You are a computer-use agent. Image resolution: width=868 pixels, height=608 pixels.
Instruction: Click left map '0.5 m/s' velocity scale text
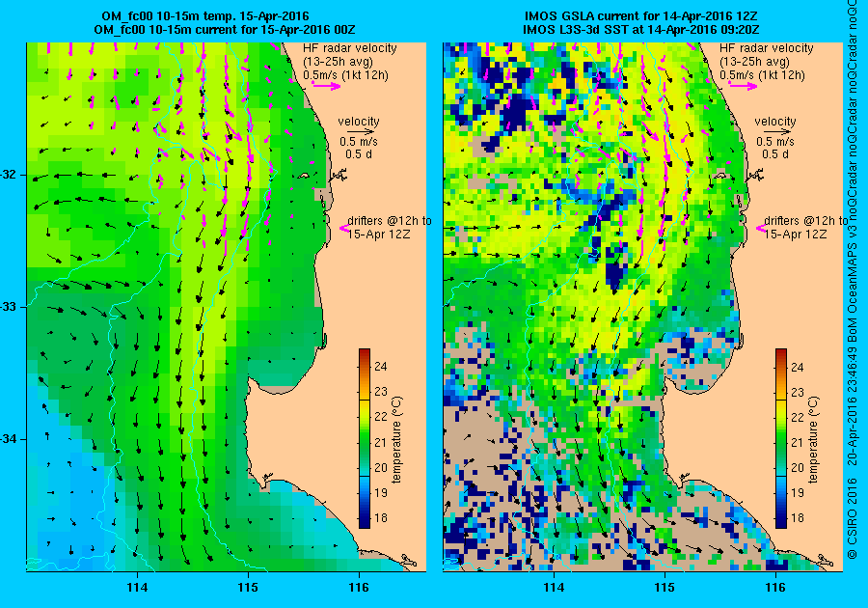tap(359, 142)
